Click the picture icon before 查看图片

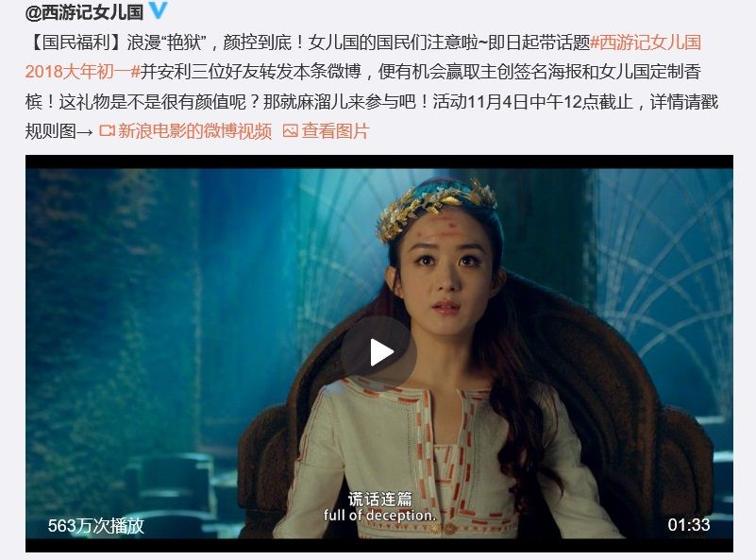point(291,130)
